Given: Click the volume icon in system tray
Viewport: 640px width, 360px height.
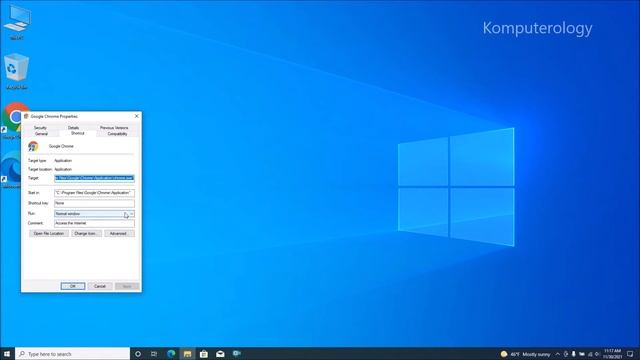Looking at the screenshot, I should coord(597,354).
